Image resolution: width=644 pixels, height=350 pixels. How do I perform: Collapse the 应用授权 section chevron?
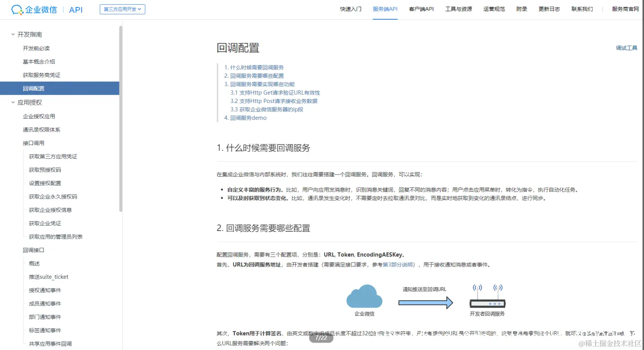point(13,103)
